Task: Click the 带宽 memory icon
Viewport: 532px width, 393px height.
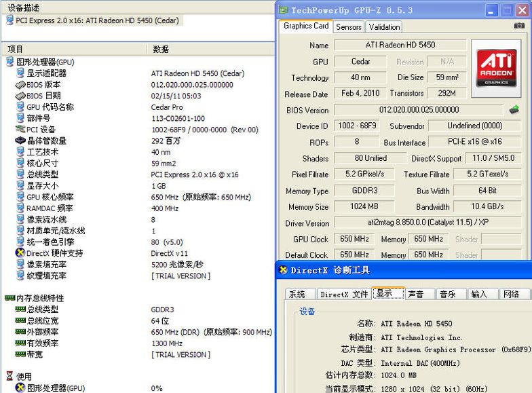Action: coord(20,354)
